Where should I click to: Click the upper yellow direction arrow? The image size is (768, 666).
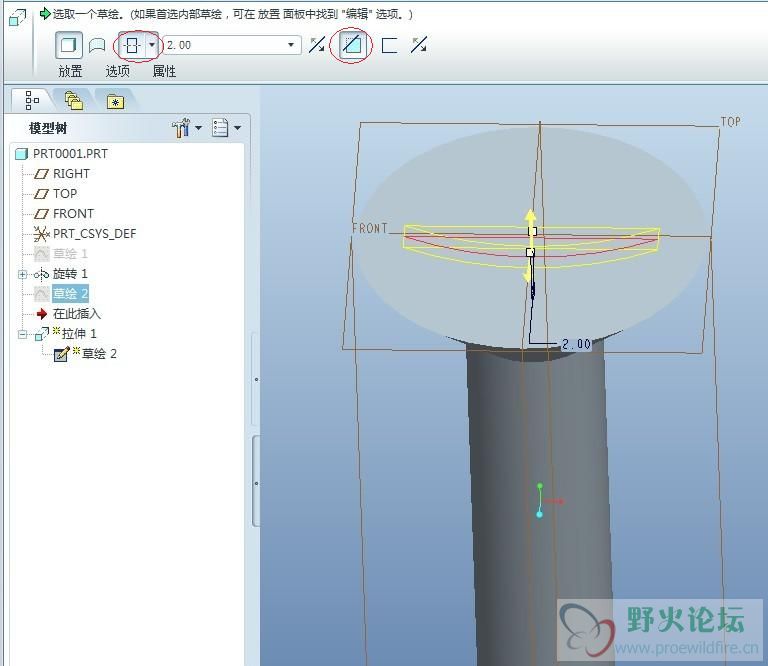(x=530, y=217)
